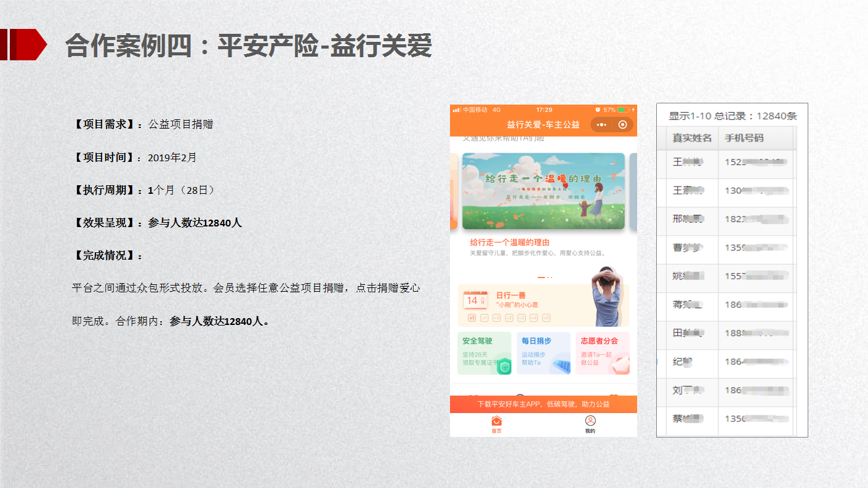The width and height of the screenshot is (868, 488).
Task: Select the table row starting with 蒋
Action: 726,306
